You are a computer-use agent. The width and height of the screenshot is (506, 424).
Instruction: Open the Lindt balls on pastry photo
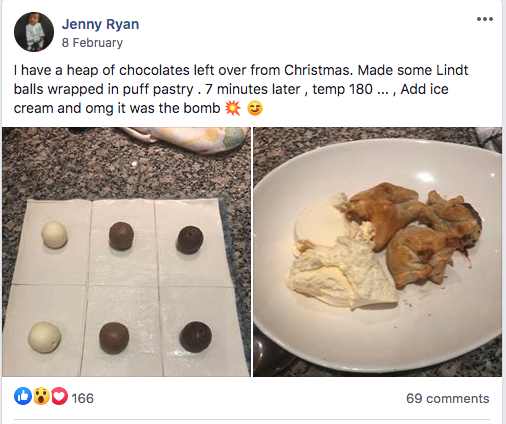pyautogui.click(x=126, y=252)
